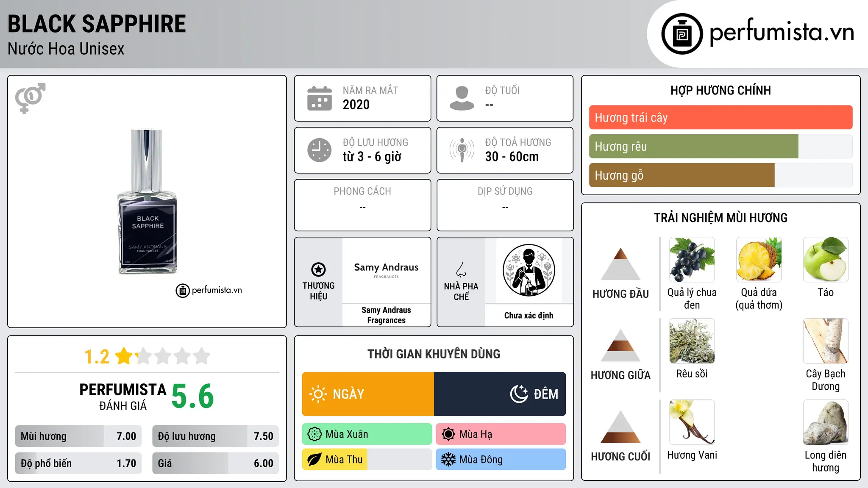Click the flower icon for Mùa Xuân
The image size is (868, 488).
tap(314, 434)
